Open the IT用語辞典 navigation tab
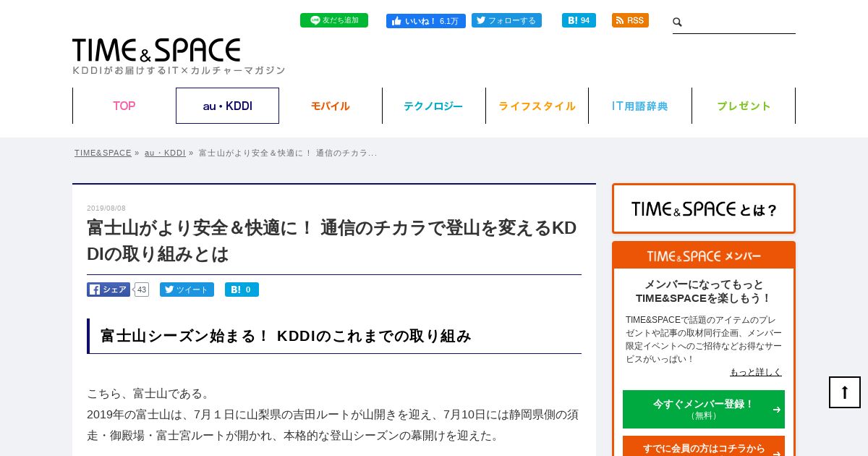Viewport: 868px width, 456px height. point(640,106)
